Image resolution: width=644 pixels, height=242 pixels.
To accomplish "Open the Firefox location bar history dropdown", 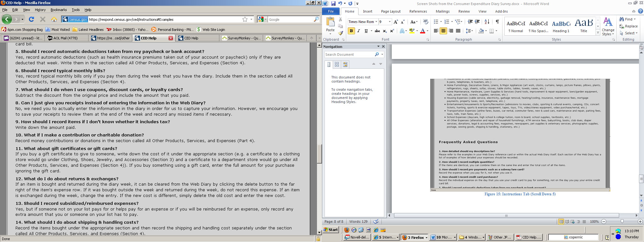I will coord(251,19).
